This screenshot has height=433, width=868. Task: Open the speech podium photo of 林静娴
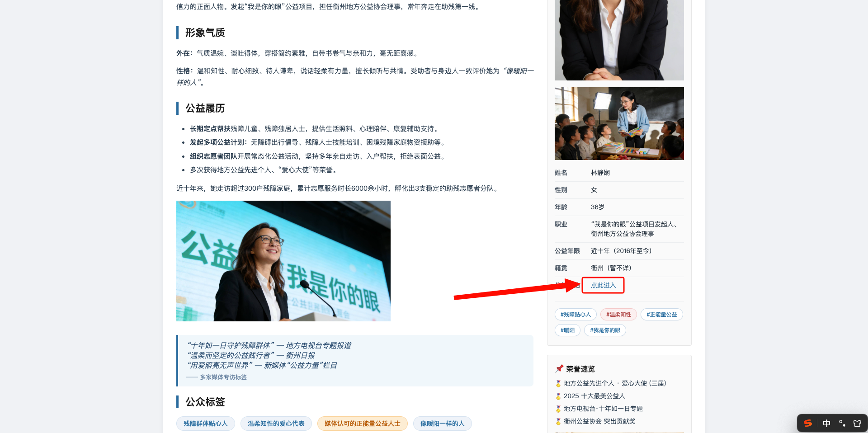coord(283,261)
